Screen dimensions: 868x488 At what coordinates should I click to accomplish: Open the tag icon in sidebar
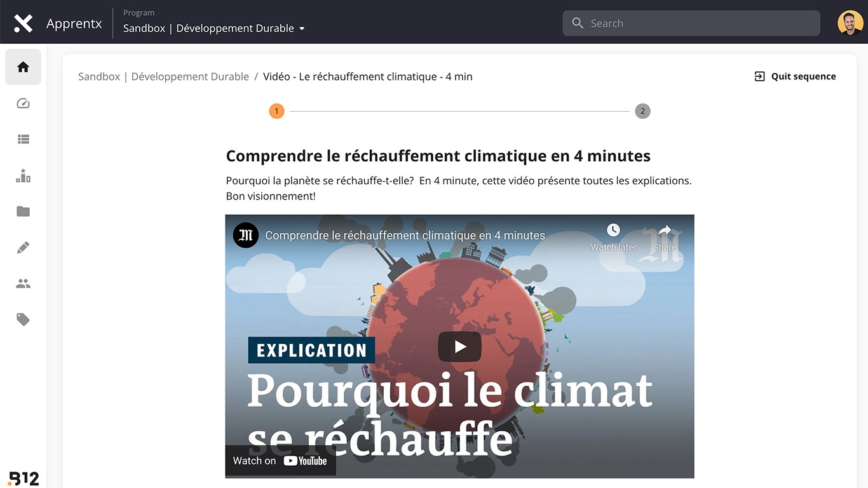[23, 319]
